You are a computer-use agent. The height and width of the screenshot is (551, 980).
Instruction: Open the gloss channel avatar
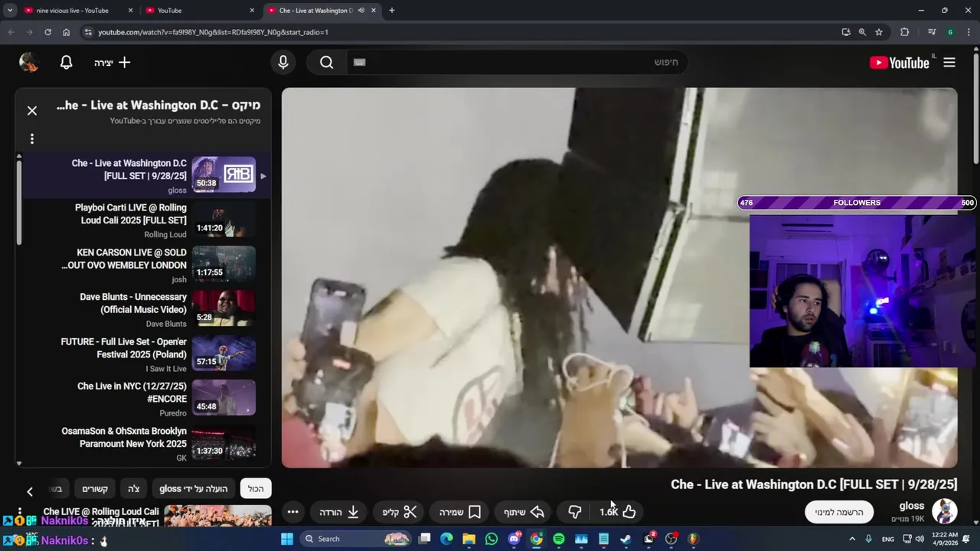tap(944, 511)
